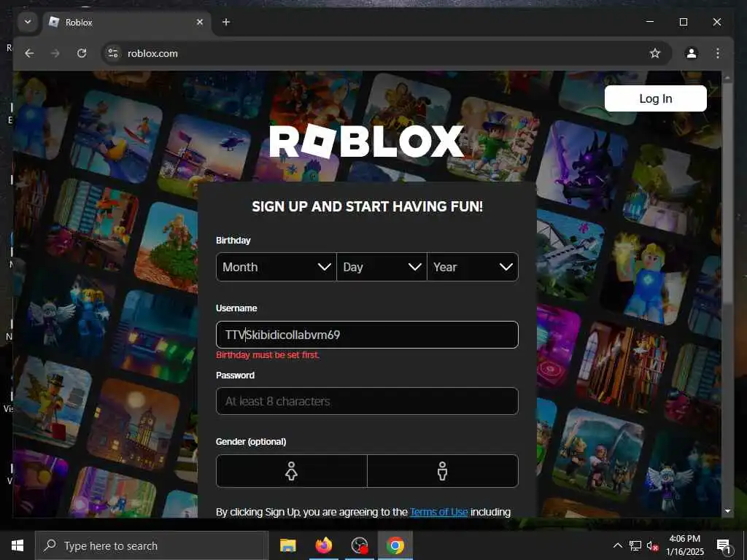Close the Roblox tab
747x560 pixels.
pyautogui.click(x=200, y=22)
